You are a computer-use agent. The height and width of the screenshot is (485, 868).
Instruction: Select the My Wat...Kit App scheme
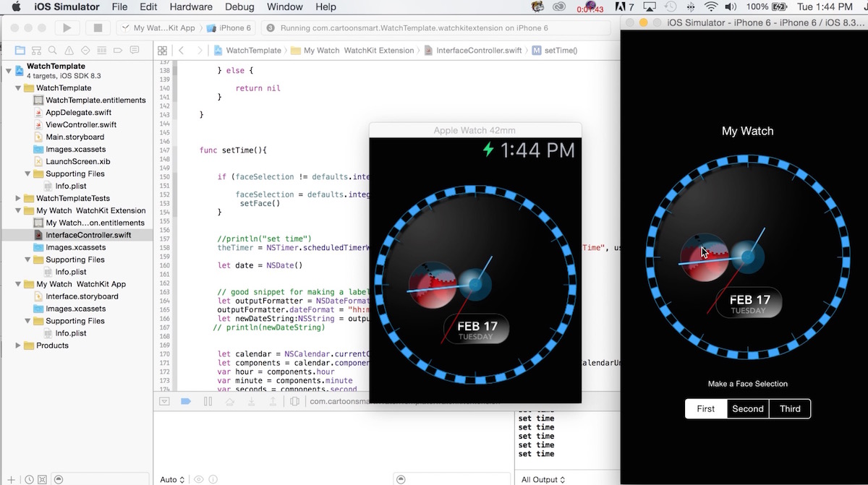158,28
